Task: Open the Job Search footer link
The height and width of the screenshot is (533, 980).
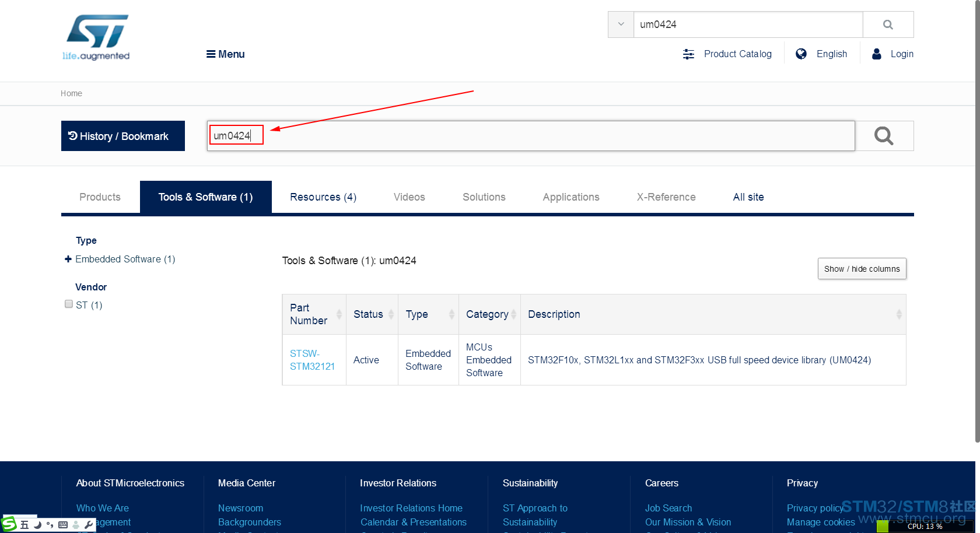Action: coord(668,508)
